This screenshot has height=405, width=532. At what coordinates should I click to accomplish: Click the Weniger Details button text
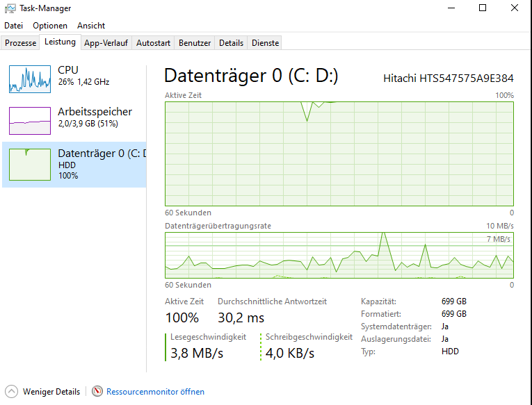click(x=51, y=391)
